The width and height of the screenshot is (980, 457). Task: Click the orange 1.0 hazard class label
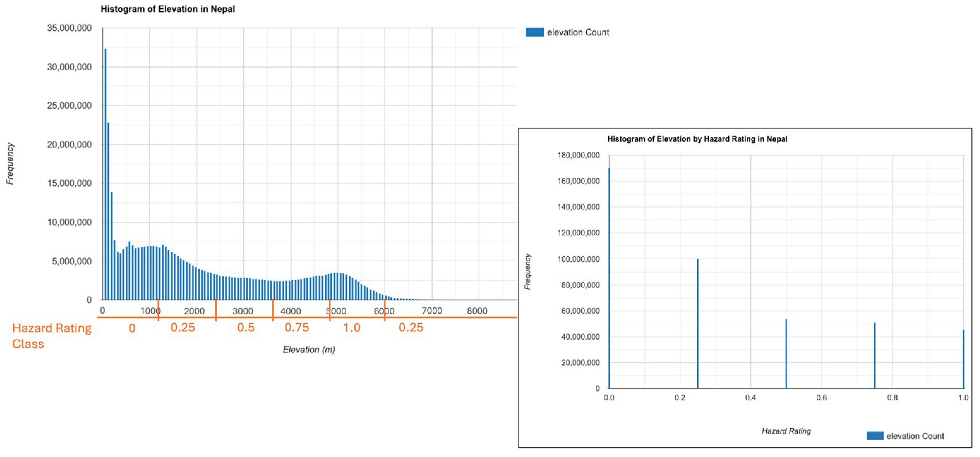pyautogui.click(x=352, y=328)
